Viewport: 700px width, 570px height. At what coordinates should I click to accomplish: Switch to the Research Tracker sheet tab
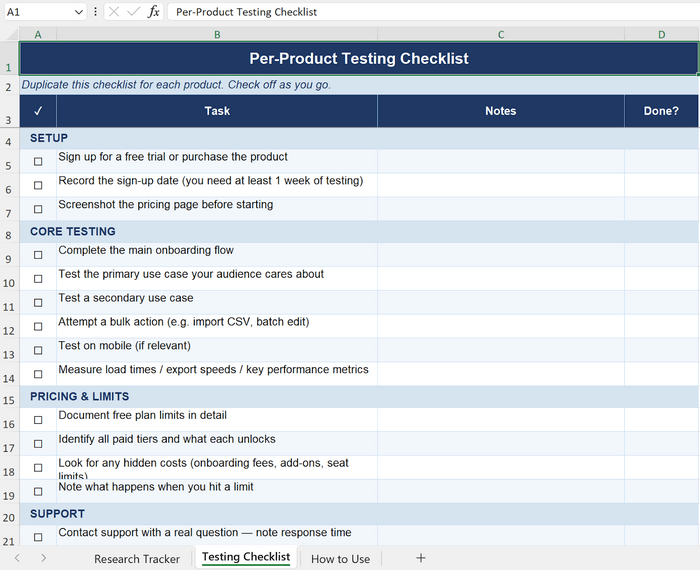pos(137,559)
